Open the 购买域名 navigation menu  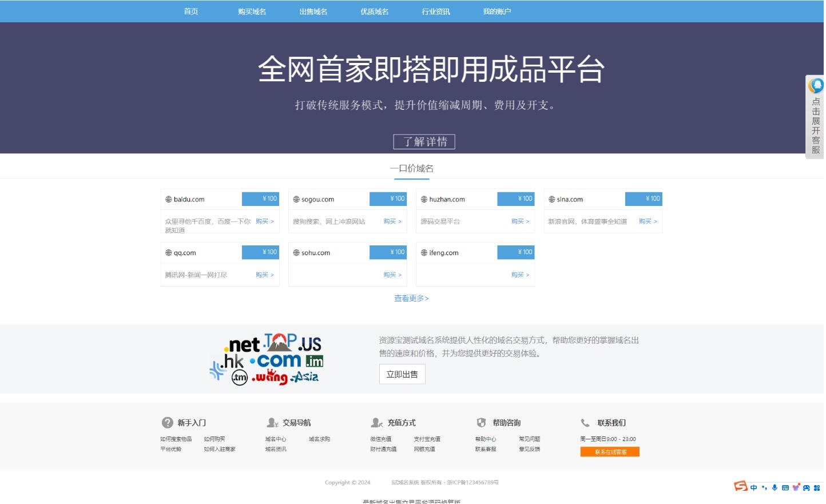pyautogui.click(x=252, y=11)
